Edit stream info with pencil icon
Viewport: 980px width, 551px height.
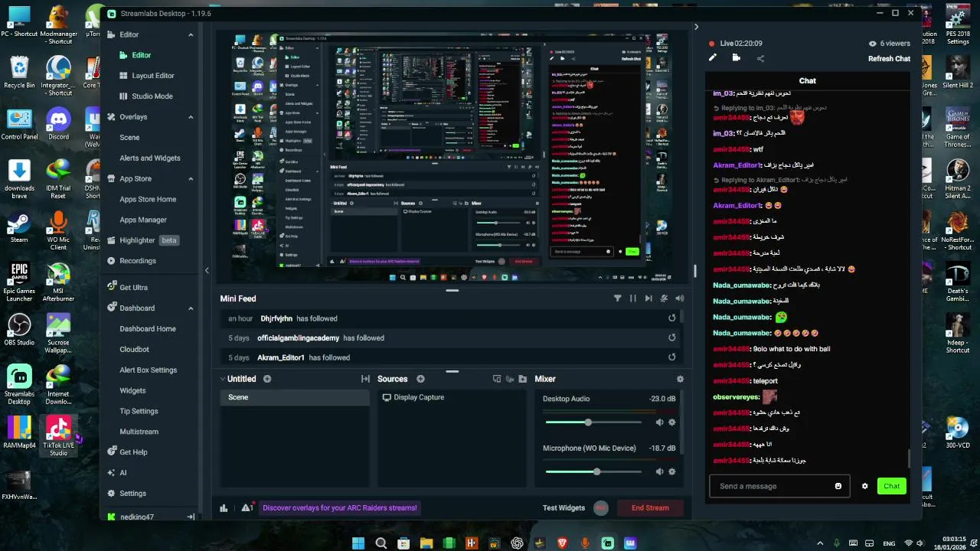click(713, 57)
